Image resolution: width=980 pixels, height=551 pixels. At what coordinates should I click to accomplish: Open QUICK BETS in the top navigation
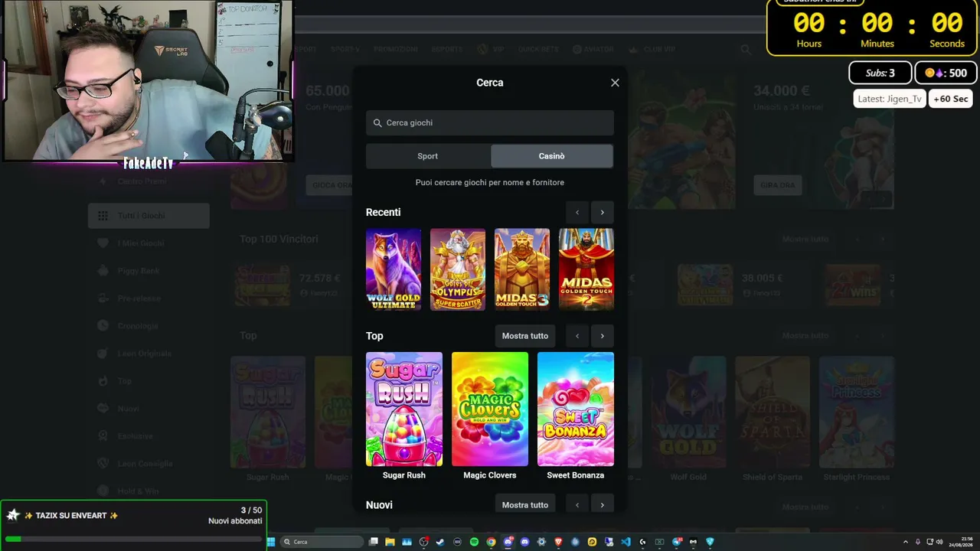pos(538,50)
